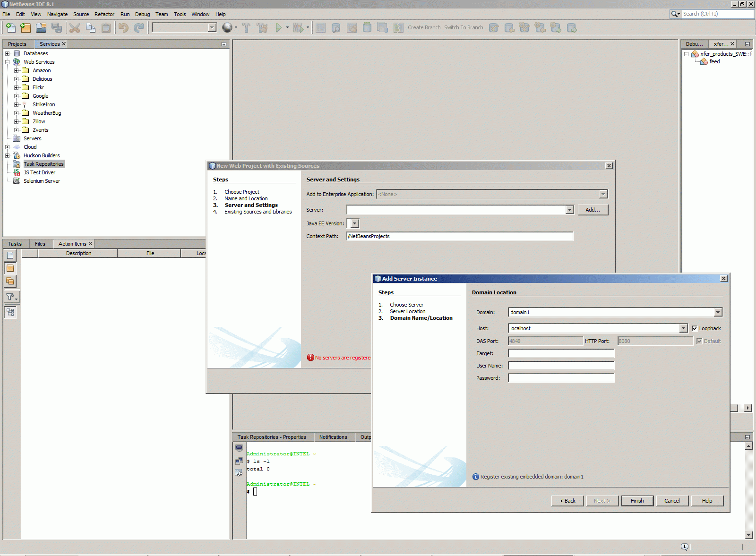Click the Build Project hammer icon
The width and height of the screenshot is (756, 556).
[246, 28]
